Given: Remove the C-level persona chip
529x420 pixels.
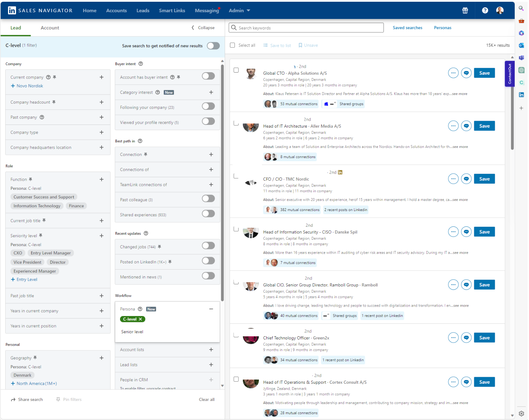Looking at the screenshot, I should pyautogui.click(x=140, y=319).
